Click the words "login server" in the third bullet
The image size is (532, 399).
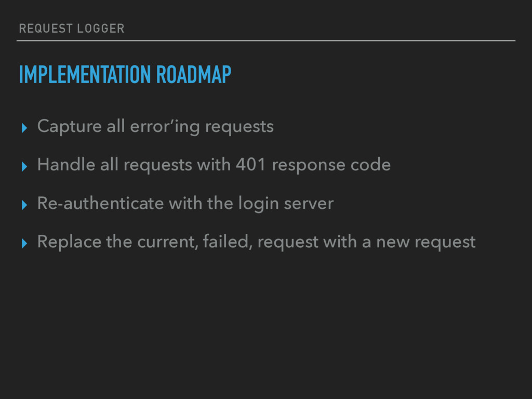click(x=286, y=204)
